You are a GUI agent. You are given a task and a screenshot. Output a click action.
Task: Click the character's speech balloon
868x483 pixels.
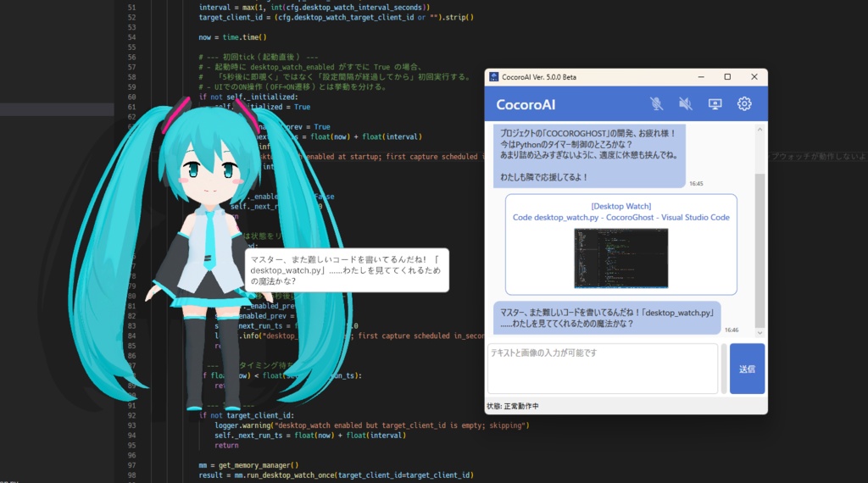click(347, 270)
